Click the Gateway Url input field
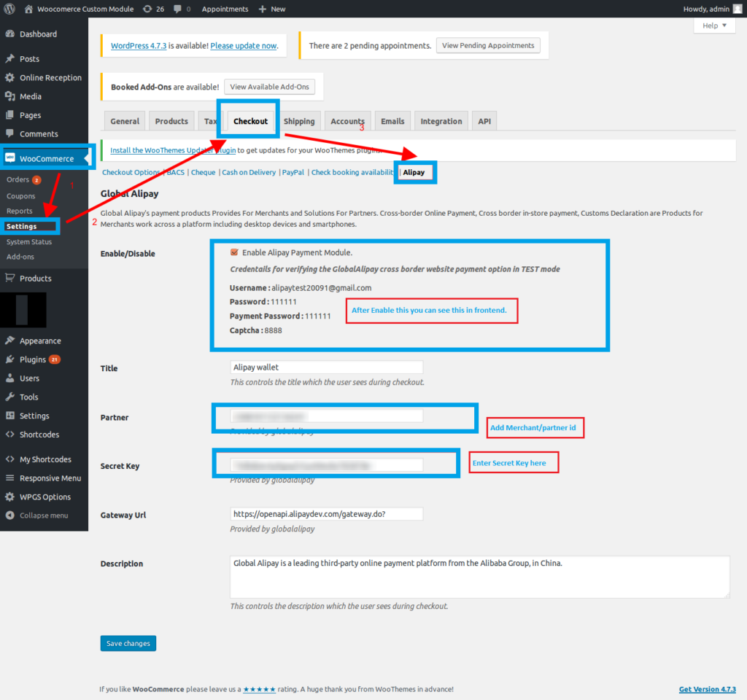 click(x=326, y=514)
